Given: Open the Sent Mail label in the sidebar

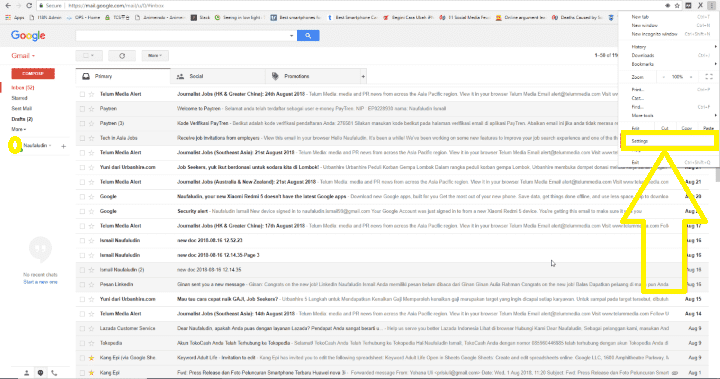Looking at the screenshot, I should click(x=22, y=108).
